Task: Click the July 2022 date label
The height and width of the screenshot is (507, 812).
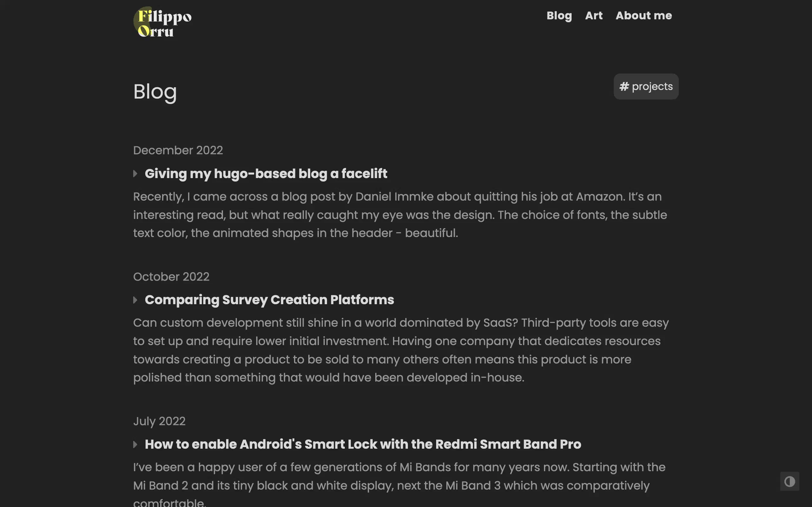Action: pos(159,421)
